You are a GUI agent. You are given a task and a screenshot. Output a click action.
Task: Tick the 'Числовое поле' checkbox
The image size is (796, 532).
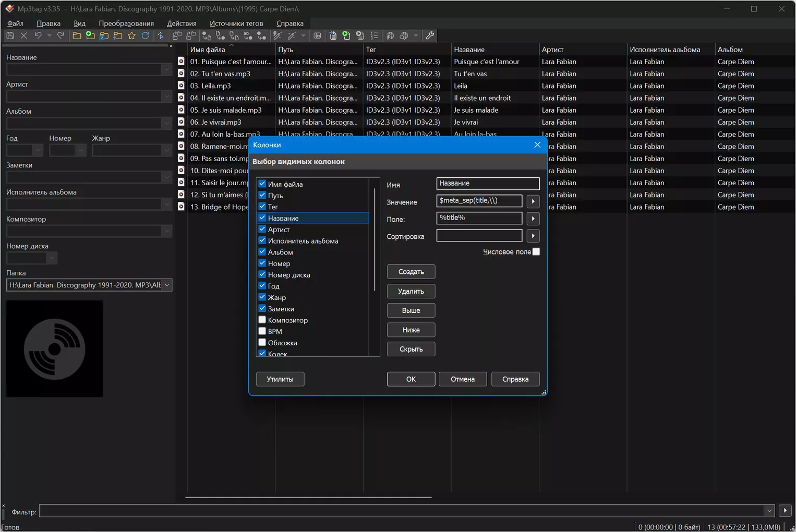point(536,251)
